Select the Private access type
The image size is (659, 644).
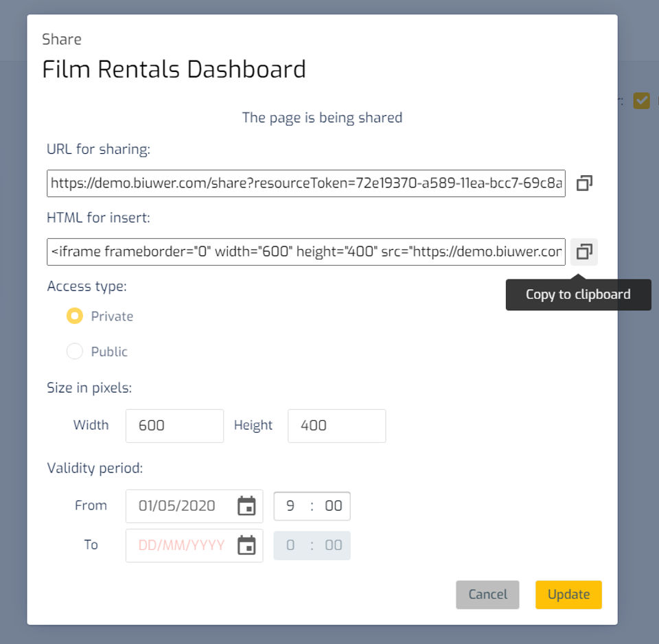tap(75, 317)
